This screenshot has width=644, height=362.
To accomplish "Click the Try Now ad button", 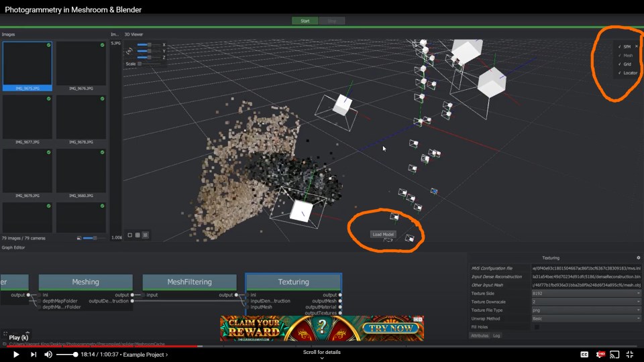I will [390, 328].
